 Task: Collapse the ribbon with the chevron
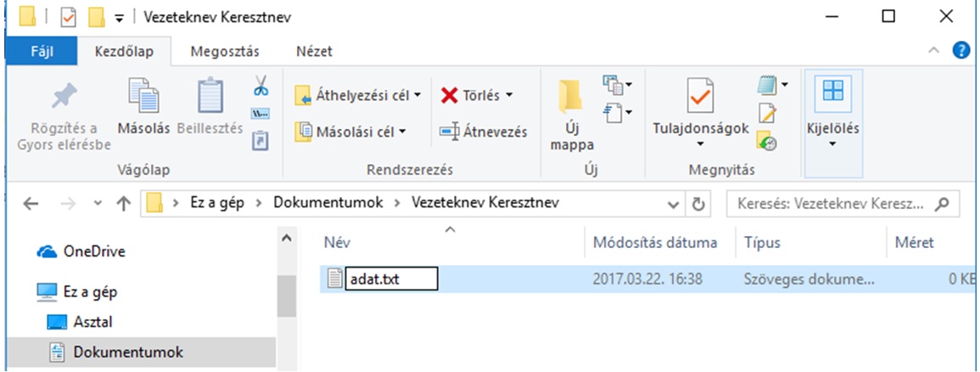tap(933, 51)
